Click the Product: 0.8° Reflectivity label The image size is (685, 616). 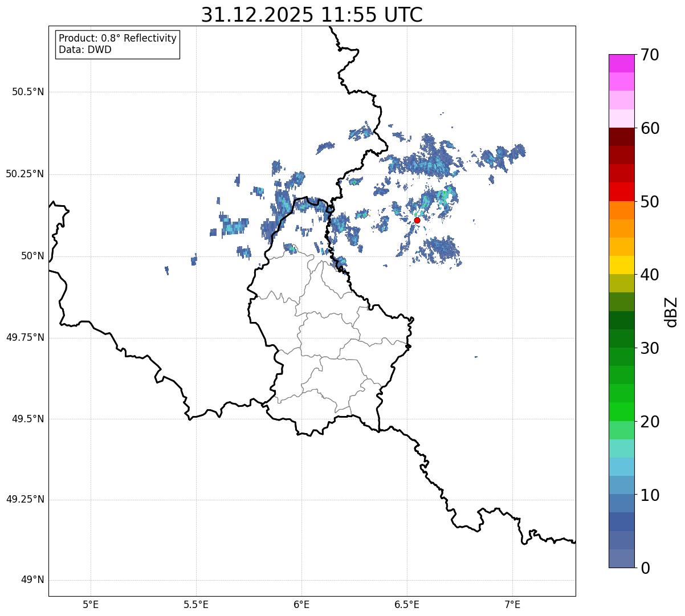pyautogui.click(x=117, y=38)
